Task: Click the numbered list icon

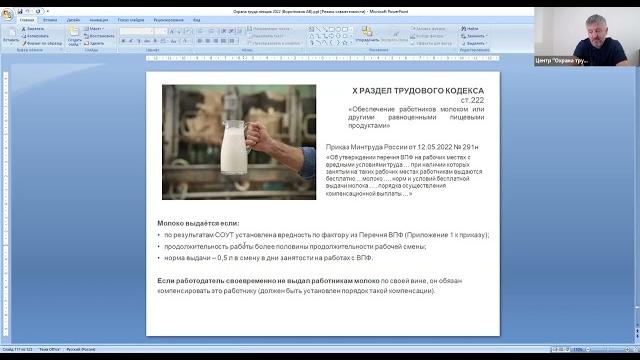Action: tap(212, 31)
